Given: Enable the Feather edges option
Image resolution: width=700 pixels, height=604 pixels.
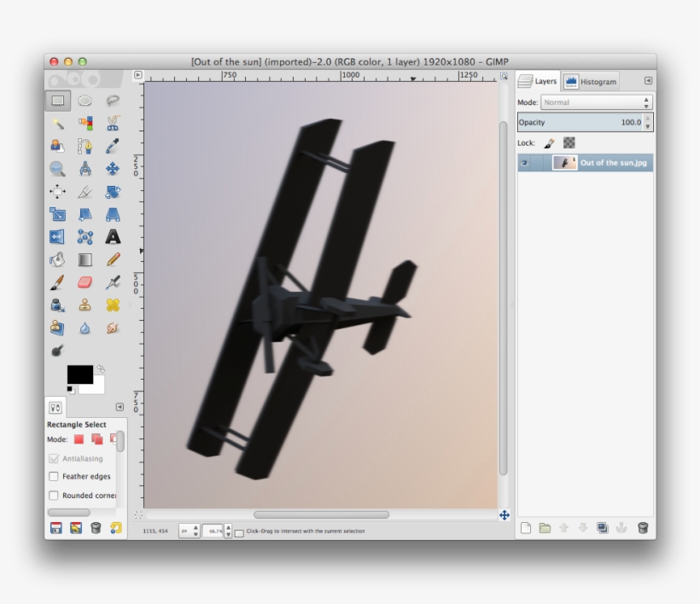Looking at the screenshot, I should tap(55, 476).
